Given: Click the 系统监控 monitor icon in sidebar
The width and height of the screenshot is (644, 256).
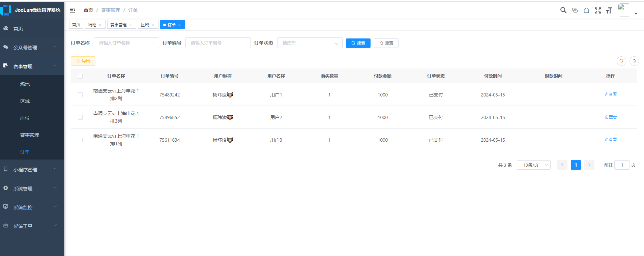Looking at the screenshot, I should click(6, 207).
